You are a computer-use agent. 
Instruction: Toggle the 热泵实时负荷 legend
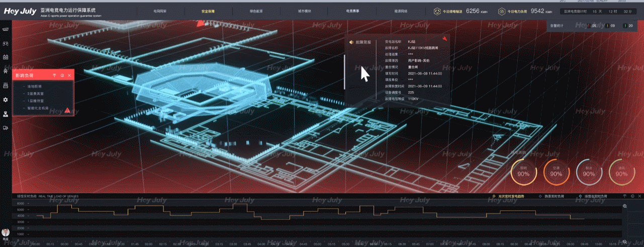551,196
